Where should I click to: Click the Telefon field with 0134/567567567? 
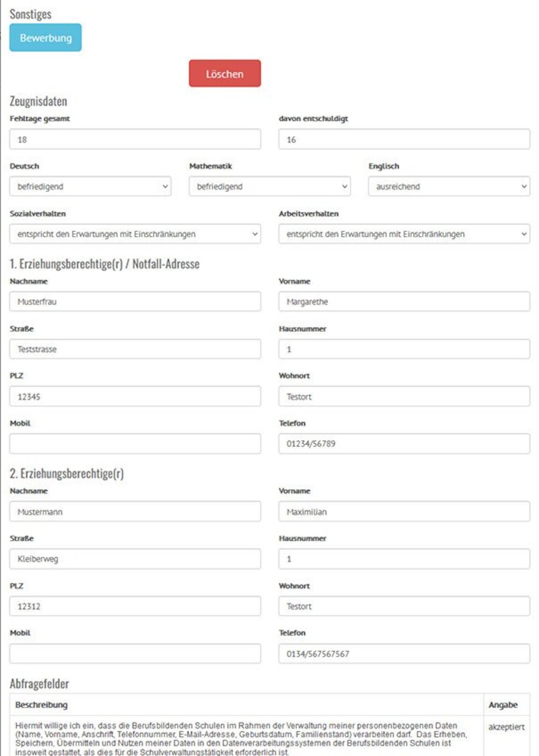pos(404,654)
